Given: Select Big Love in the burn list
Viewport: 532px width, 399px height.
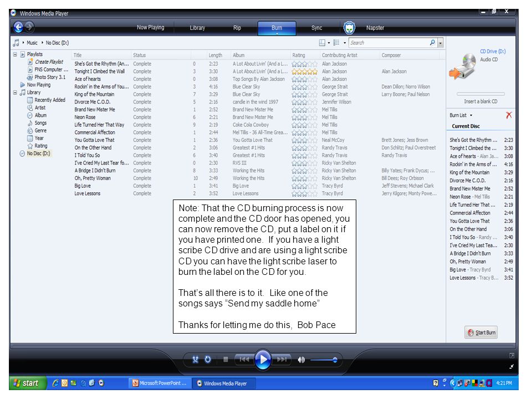Looking at the screenshot, I should (x=481, y=270).
